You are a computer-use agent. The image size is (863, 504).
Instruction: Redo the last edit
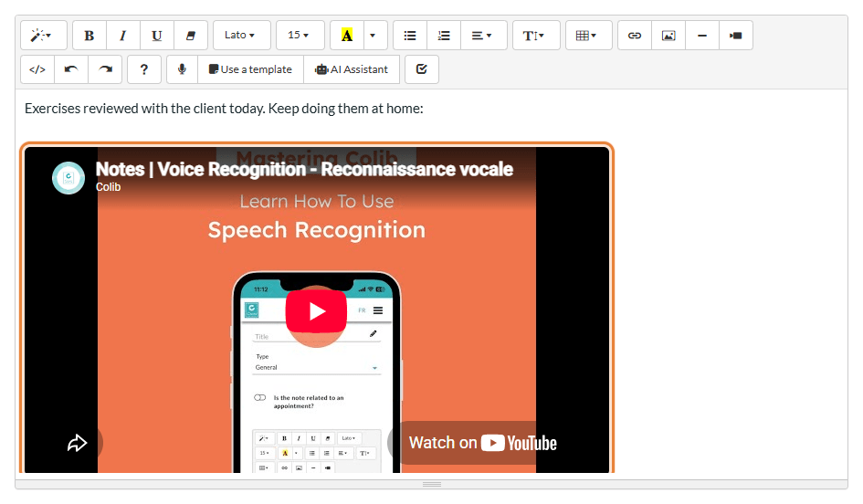click(105, 69)
